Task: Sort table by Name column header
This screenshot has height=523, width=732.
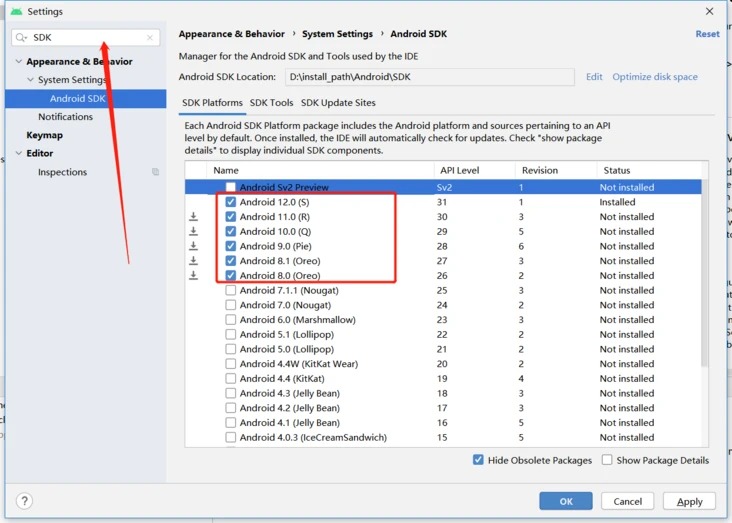Action: point(320,170)
